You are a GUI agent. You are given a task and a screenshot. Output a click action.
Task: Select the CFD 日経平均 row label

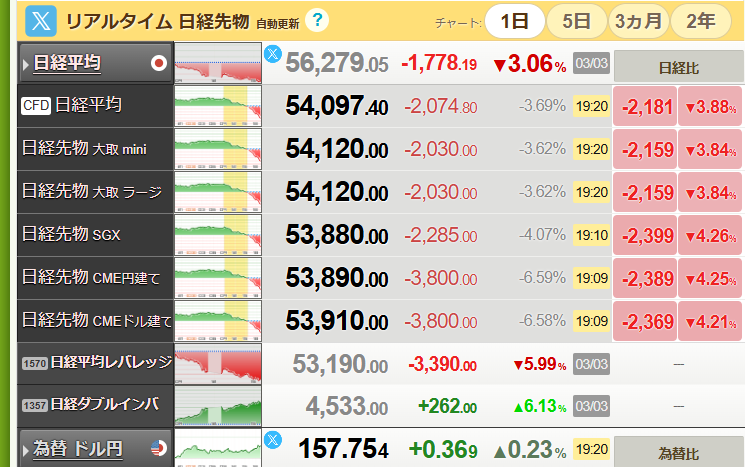88,105
